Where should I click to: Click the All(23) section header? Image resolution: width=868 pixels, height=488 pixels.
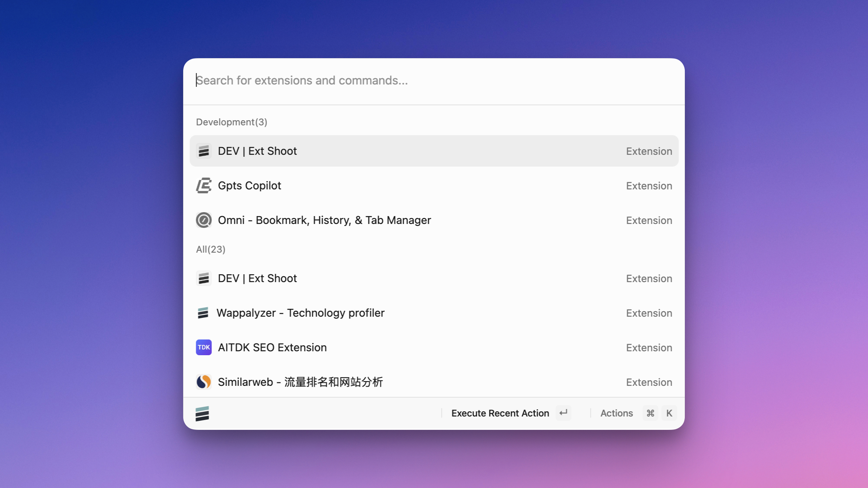[x=211, y=250]
